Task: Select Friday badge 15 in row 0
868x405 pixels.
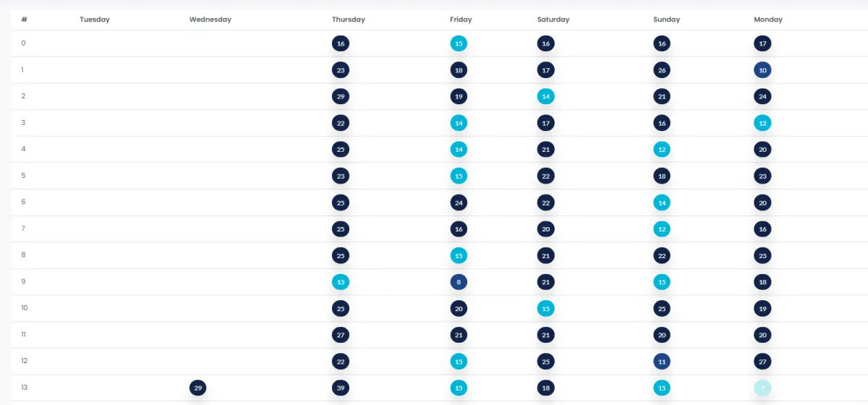Action: [x=459, y=43]
